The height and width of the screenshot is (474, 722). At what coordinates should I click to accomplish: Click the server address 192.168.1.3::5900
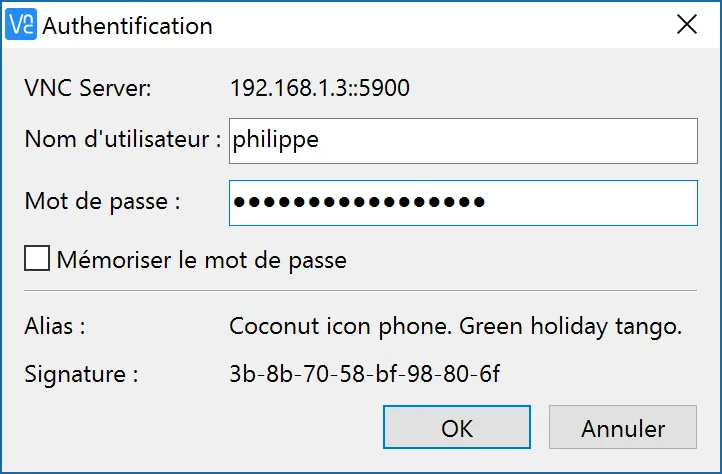tap(320, 88)
